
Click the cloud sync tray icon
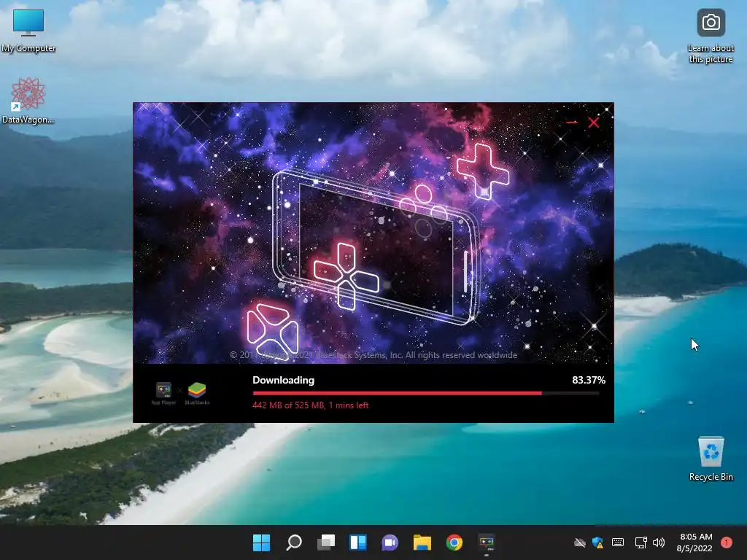(579, 542)
